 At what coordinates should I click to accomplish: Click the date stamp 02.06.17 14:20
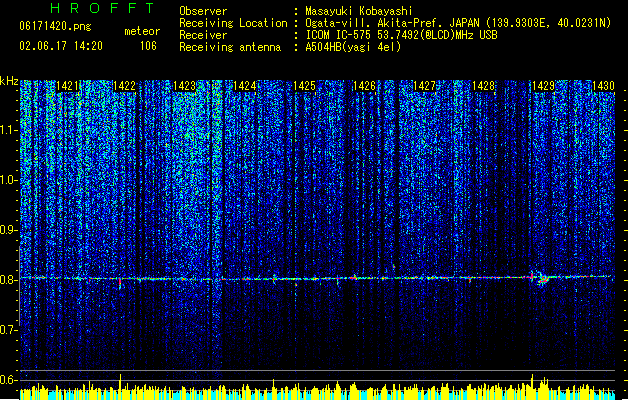(x=61, y=46)
